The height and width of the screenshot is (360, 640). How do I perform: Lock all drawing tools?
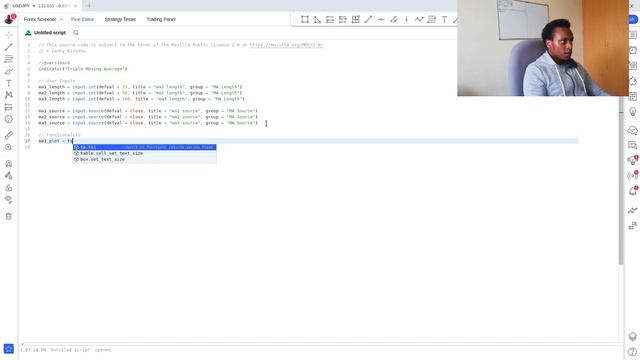pos(9,188)
